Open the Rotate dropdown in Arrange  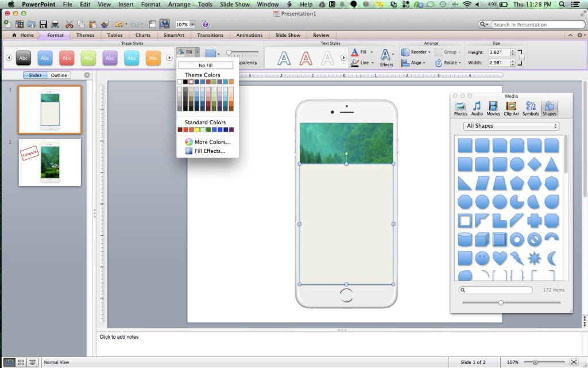point(448,63)
